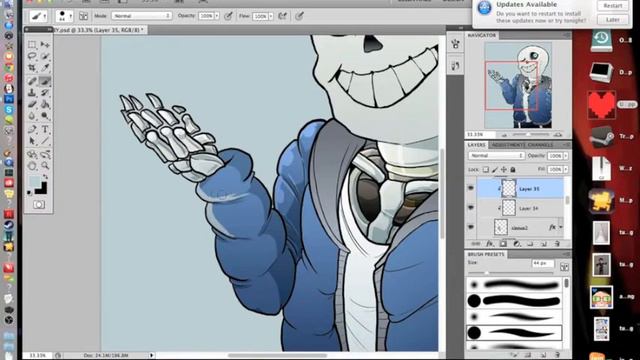
Task: Toggle lock transparent pixels
Action: tap(486, 169)
